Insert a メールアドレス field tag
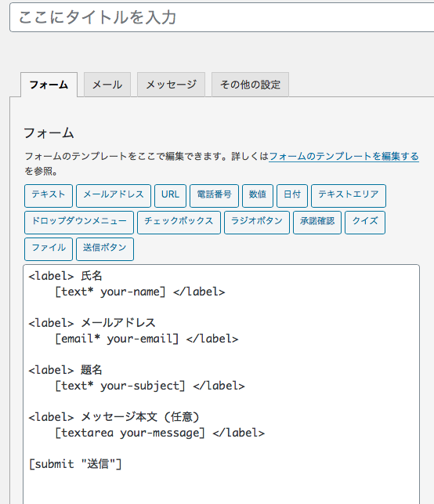The height and width of the screenshot is (504, 434). (x=114, y=196)
